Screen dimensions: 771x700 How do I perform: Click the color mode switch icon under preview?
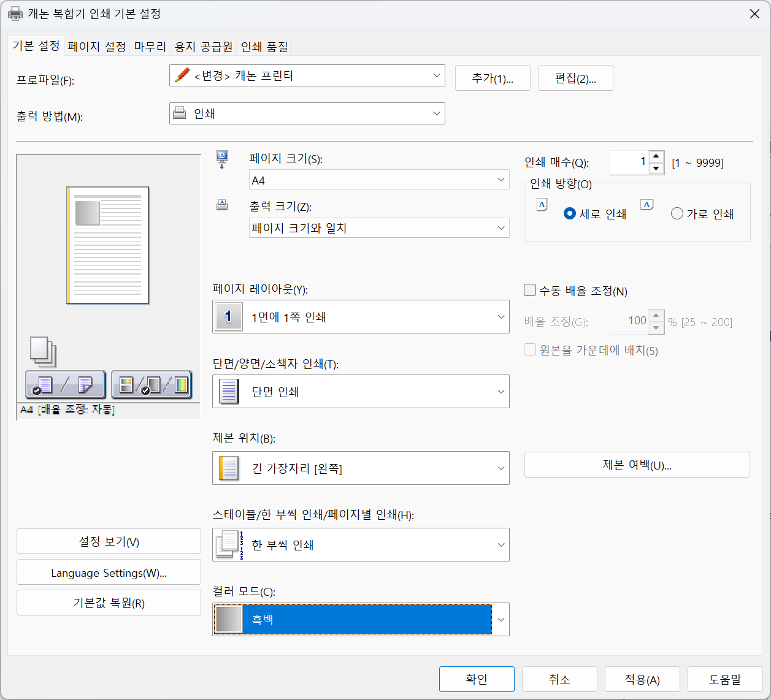(152, 385)
